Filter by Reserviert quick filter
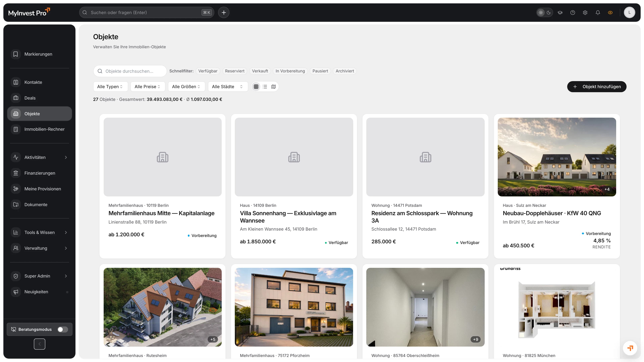The width and height of the screenshot is (644, 362). point(234,71)
